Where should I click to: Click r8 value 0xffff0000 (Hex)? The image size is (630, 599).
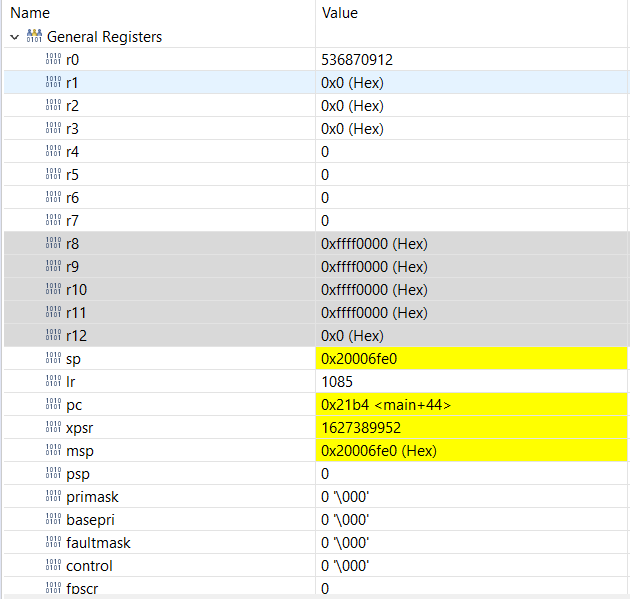pyautogui.click(x=374, y=244)
